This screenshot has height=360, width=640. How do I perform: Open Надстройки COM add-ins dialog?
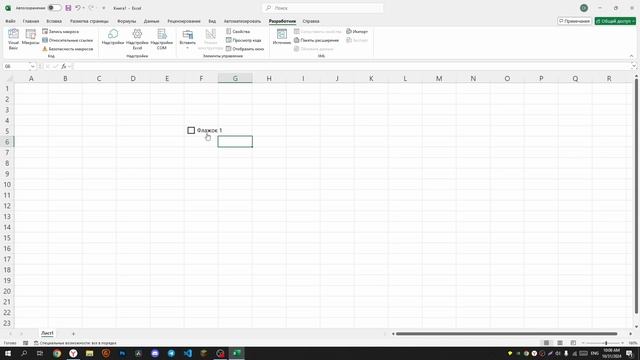click(162, 40)
